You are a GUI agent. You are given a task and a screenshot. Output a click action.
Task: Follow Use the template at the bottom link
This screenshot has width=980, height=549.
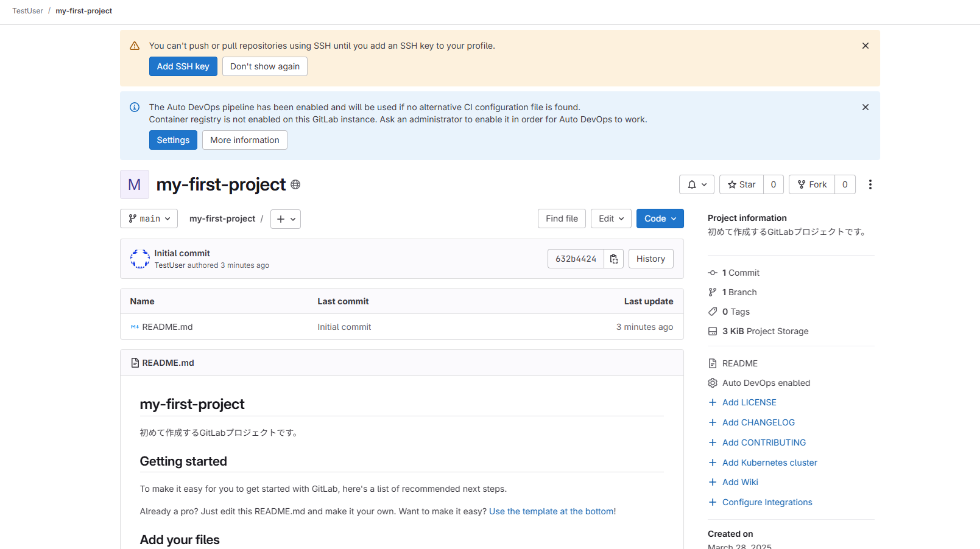pos(551,511)
